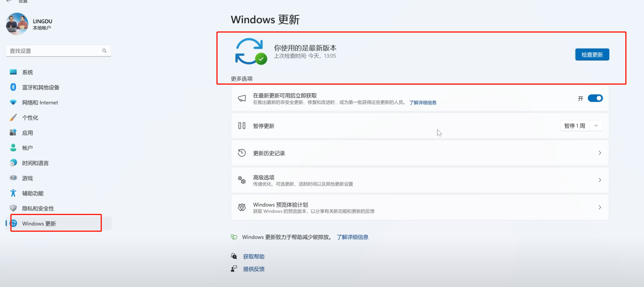Click the shield icon for 隐私和安全性
The image size is (644, 287).
coord(13,208)
